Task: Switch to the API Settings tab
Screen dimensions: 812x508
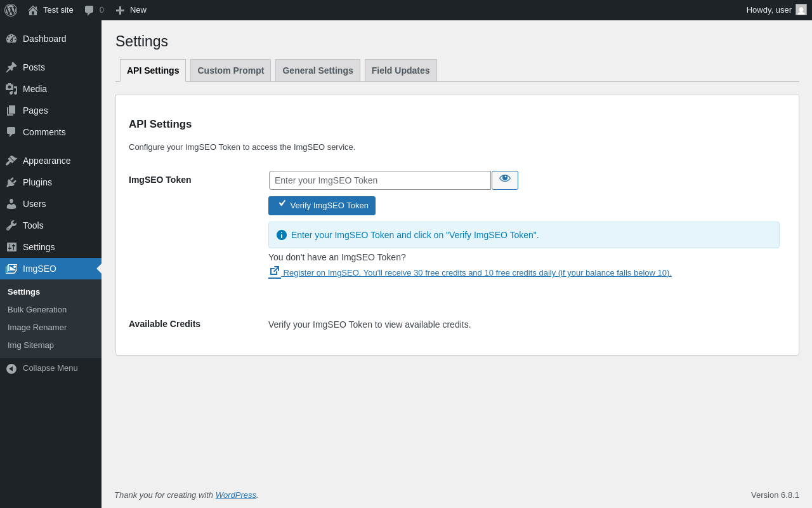Action: pos(153,70)
